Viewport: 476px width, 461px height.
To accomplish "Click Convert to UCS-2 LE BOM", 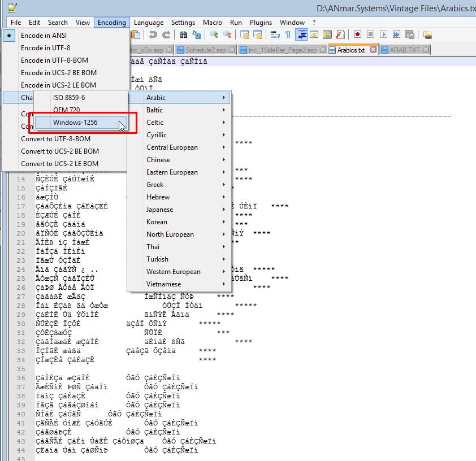I will 59,164.
